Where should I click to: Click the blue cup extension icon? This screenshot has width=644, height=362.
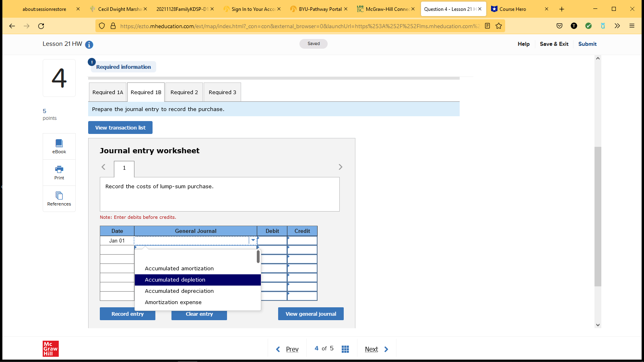tap(603, 26)
